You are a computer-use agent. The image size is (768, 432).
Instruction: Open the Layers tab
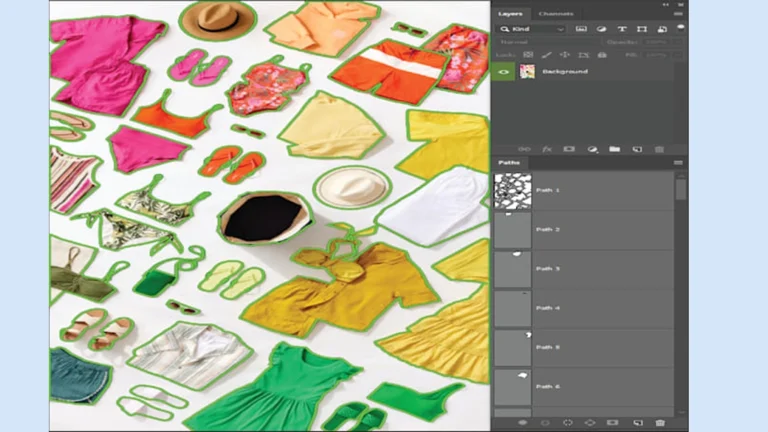click(x=511, y=13)
